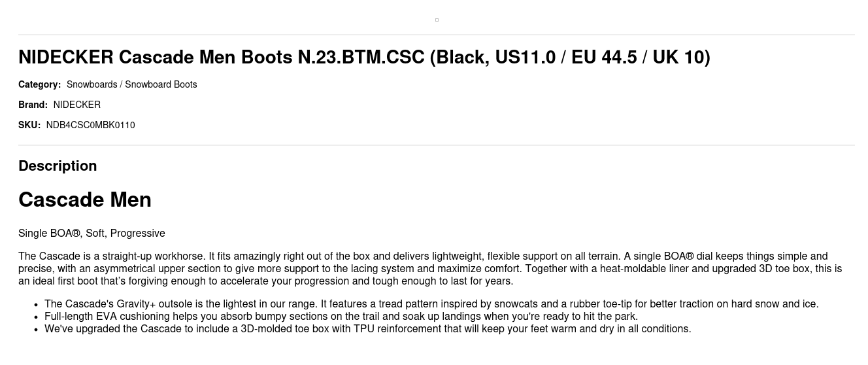868x365 pixels.
Task: Click the paragraph line starting "an ideal first boot"
Action: click(x=265, y=281)
